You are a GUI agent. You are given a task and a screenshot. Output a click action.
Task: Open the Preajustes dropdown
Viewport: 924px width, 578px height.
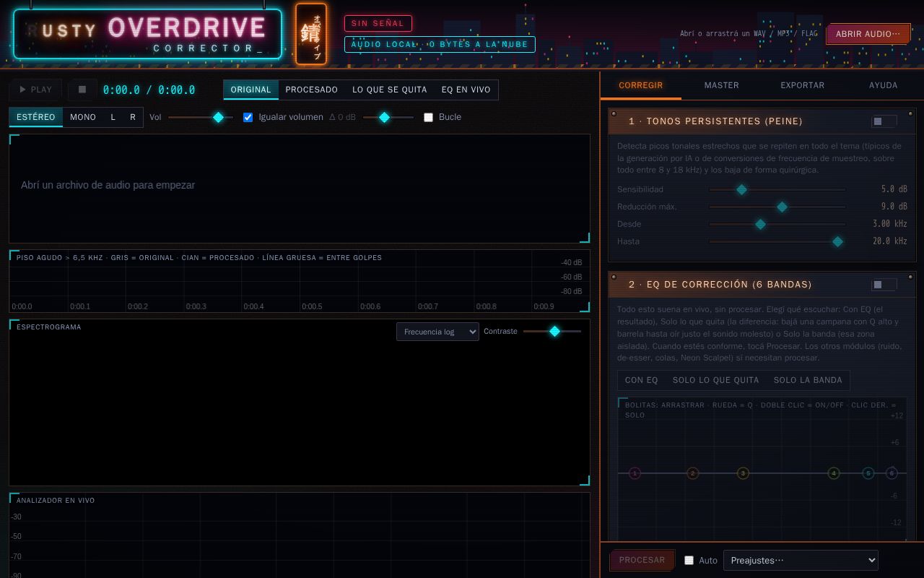click(x=801, y=560)
